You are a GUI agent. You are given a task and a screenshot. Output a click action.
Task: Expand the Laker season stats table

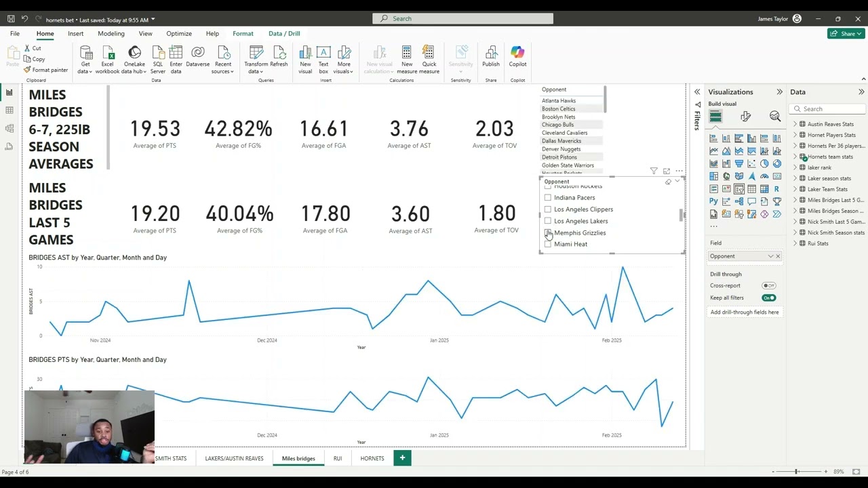coord(795,178)
